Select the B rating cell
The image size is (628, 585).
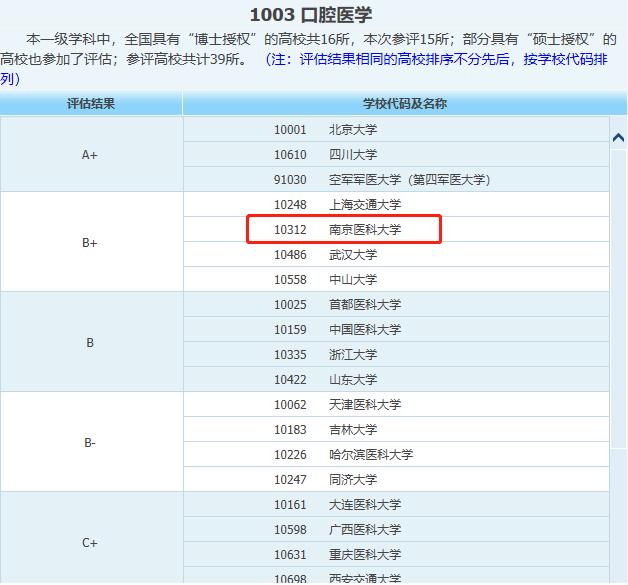[x=91, y=342]
